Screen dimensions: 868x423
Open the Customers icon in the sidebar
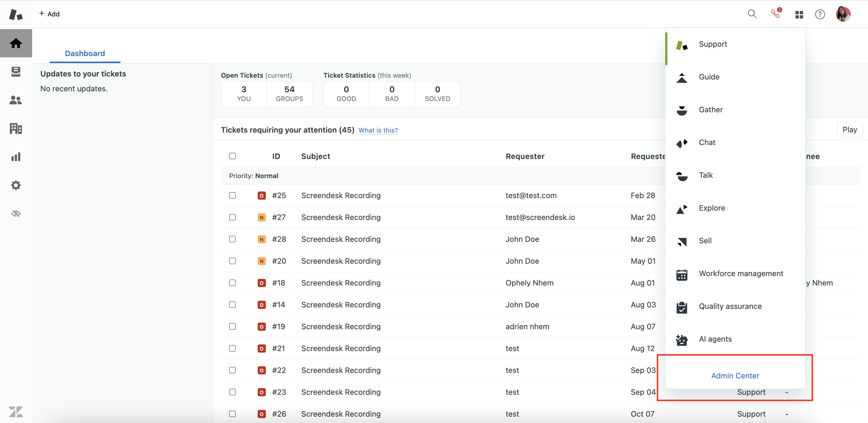(16, 100)
